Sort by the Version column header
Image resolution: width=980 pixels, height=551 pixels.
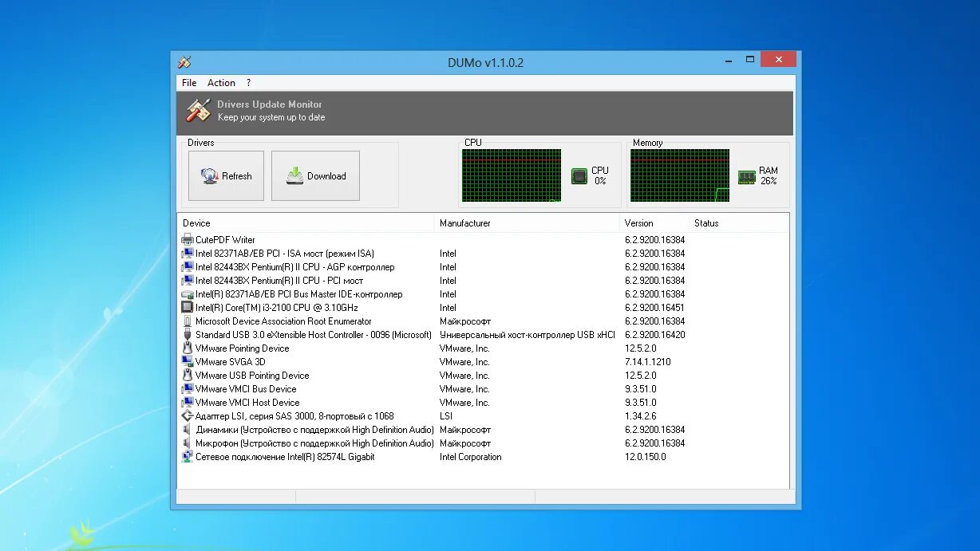tap(654, 223)
